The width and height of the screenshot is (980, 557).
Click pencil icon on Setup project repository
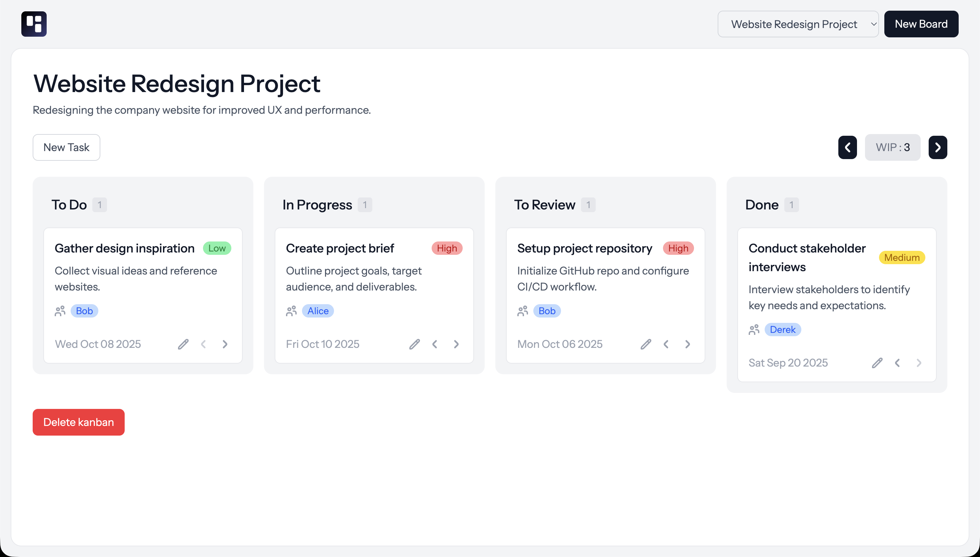(x=646, y=344)
